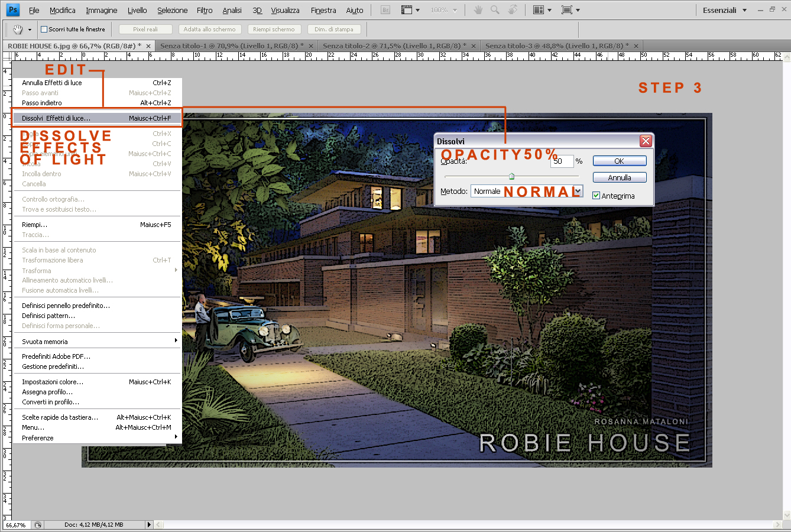Click the Photoshop Ps logo icon
Image resolution: width=791 pixels, height=532 pixels.
[x=12, y=9]
